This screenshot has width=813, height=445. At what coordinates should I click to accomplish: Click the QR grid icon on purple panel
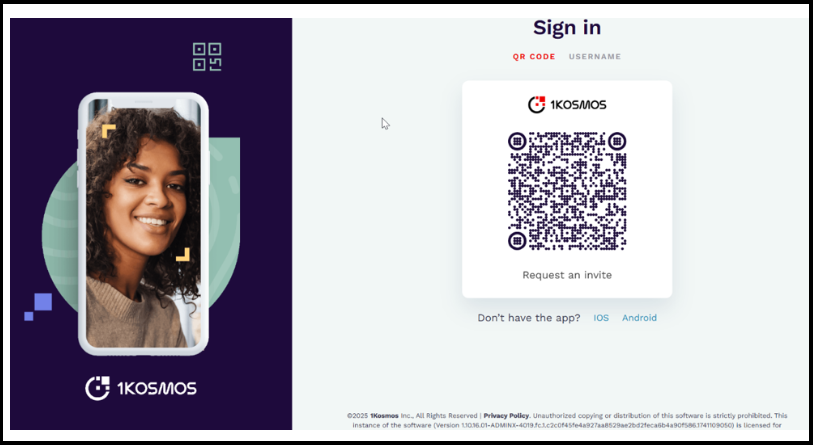click(207, 57)
